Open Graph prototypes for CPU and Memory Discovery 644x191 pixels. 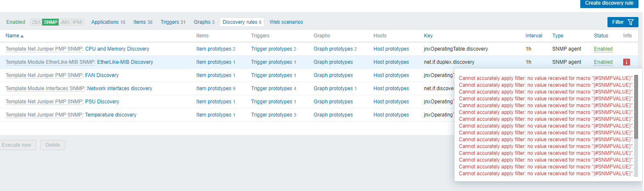[x=333, y=49]
